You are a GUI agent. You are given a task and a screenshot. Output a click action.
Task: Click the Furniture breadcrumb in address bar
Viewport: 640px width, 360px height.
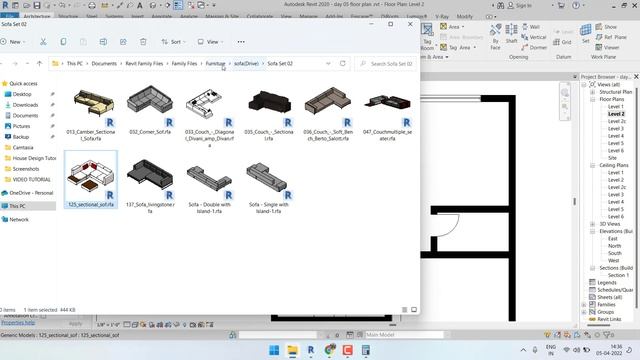pyautogui.click(x=216, y=64)
